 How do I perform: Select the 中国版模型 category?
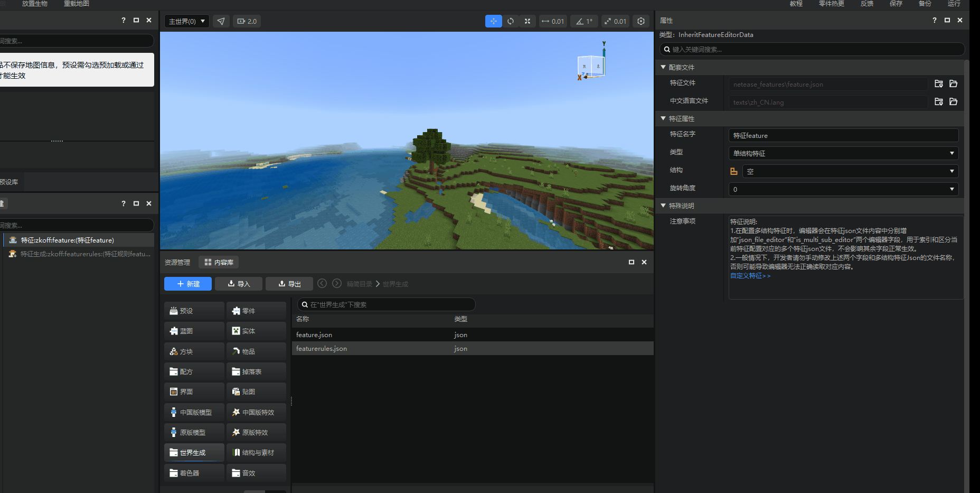coord(194,412)
